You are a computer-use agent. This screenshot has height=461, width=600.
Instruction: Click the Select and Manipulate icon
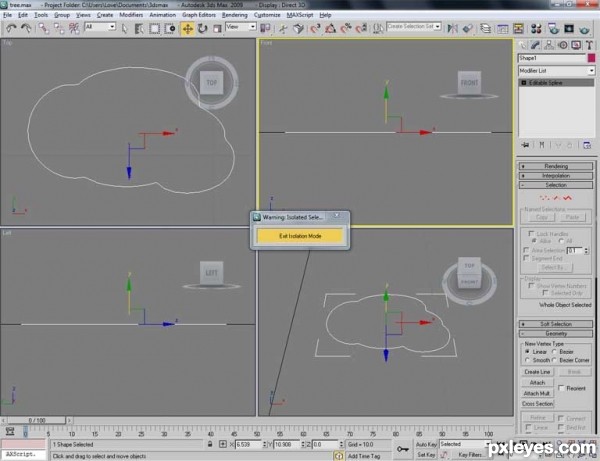point(283,29)
